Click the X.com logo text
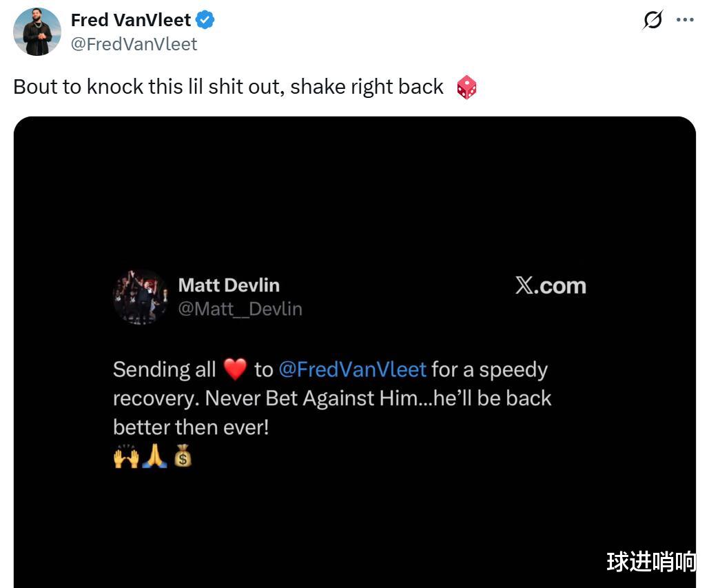 pos(551,286)
